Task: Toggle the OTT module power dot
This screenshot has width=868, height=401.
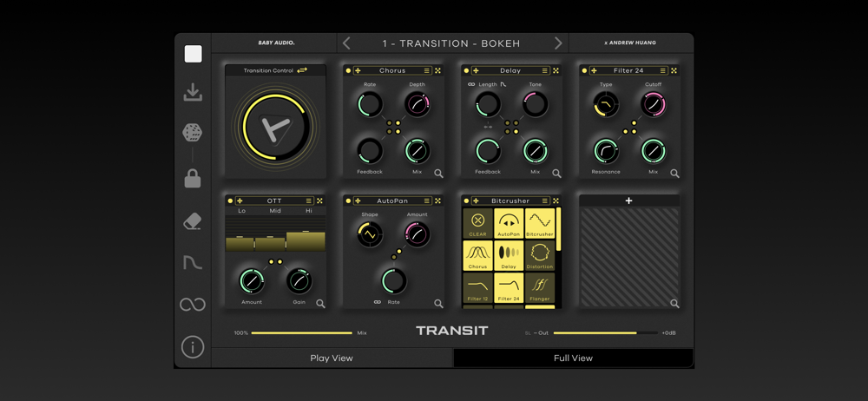Action: tap(230, 200)
